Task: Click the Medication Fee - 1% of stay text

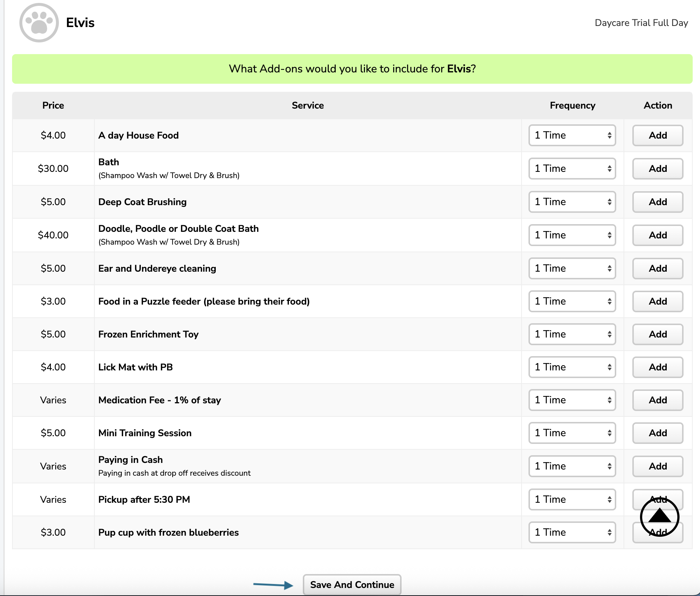Action: (x=159, y=400)
